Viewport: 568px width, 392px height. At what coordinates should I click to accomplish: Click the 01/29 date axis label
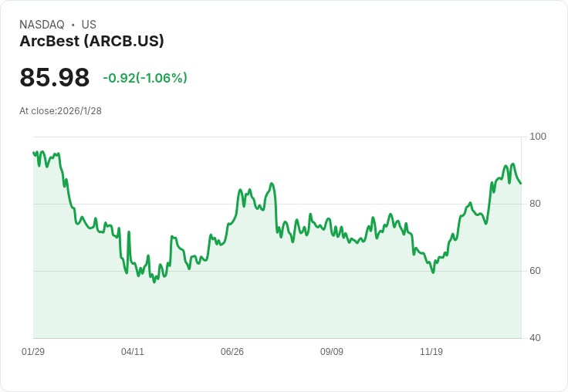pyautogui.click(x=33, y=351)
